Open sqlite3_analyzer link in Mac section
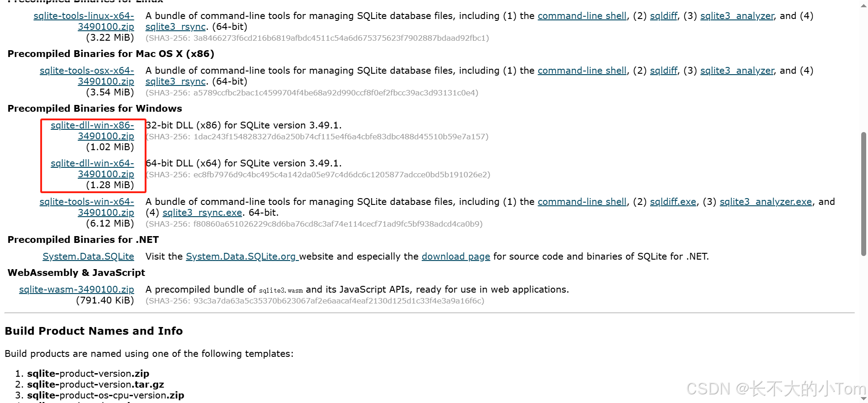This screenshot has height=403, width=868. (737, 70)
